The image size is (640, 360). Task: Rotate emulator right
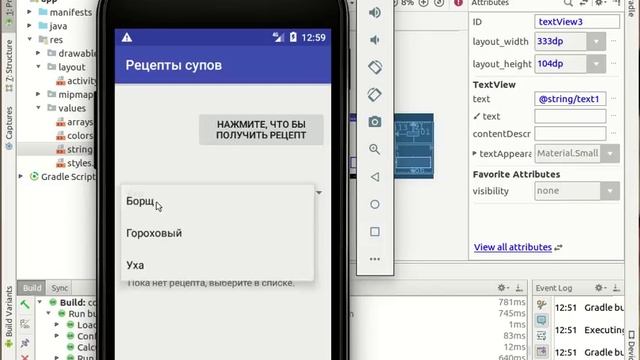375,95
